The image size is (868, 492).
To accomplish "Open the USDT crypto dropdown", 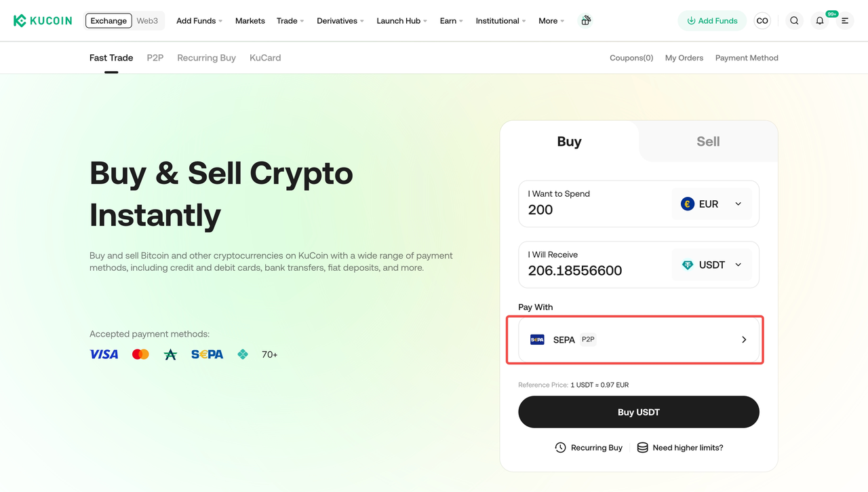I will (x=711, y=265).
